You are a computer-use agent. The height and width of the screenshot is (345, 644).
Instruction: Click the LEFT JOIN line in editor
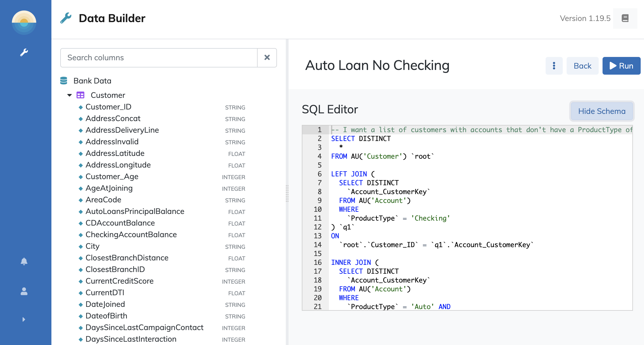[x=353, y=174]
